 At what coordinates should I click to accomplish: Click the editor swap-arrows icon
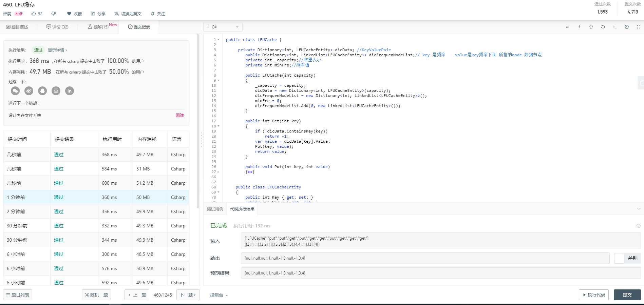567,27
